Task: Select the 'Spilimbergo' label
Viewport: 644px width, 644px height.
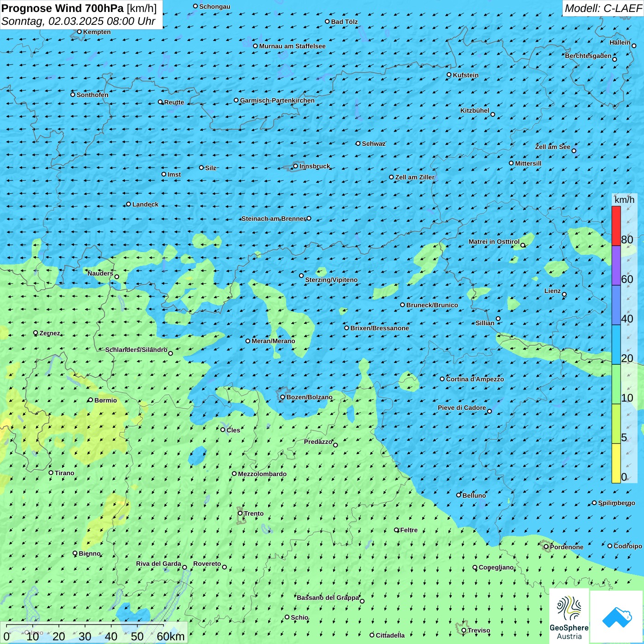Action: point(616,503)
